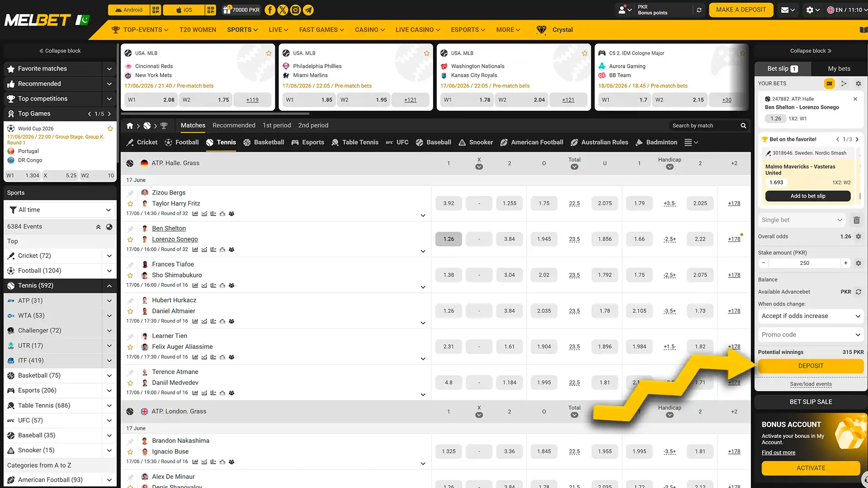Open Telegram social icon in header

pyautogui.click(x=308, y=10)
